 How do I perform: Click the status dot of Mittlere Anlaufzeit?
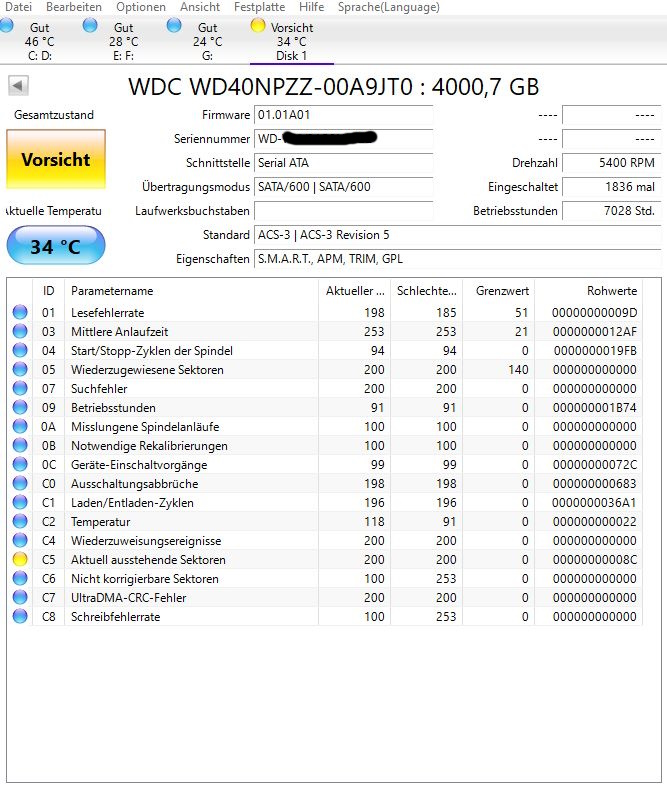pos(20,331)
